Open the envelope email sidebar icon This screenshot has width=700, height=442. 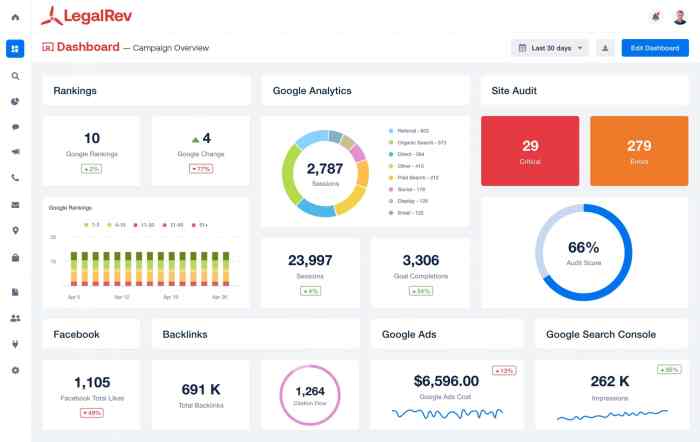(15, 205)
